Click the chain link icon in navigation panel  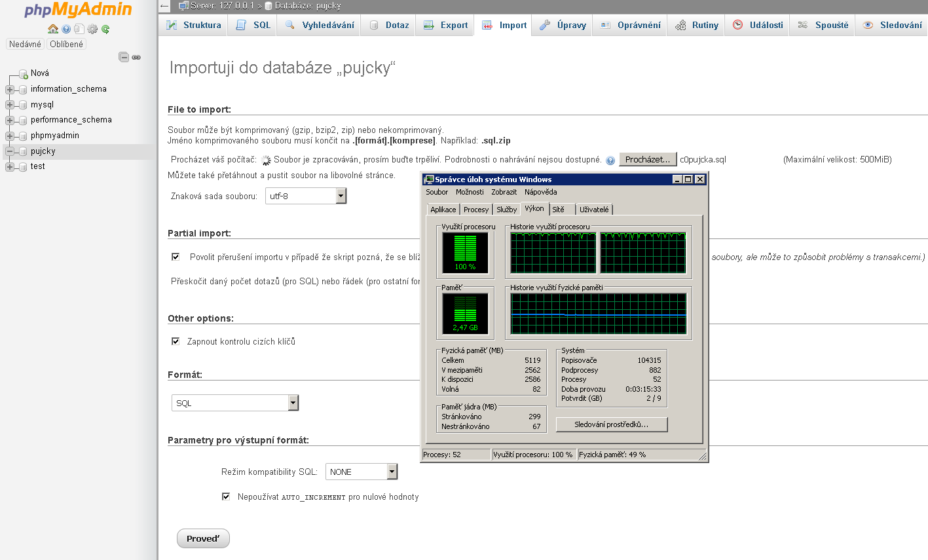click(136, 58)
